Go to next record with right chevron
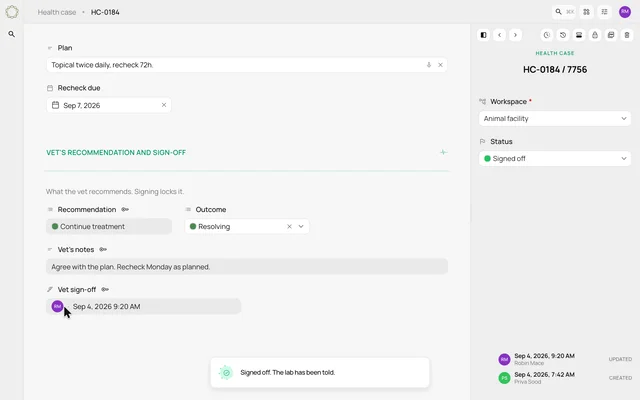The width and height of the screenshot is (640, 400). (x=516, y=35)
